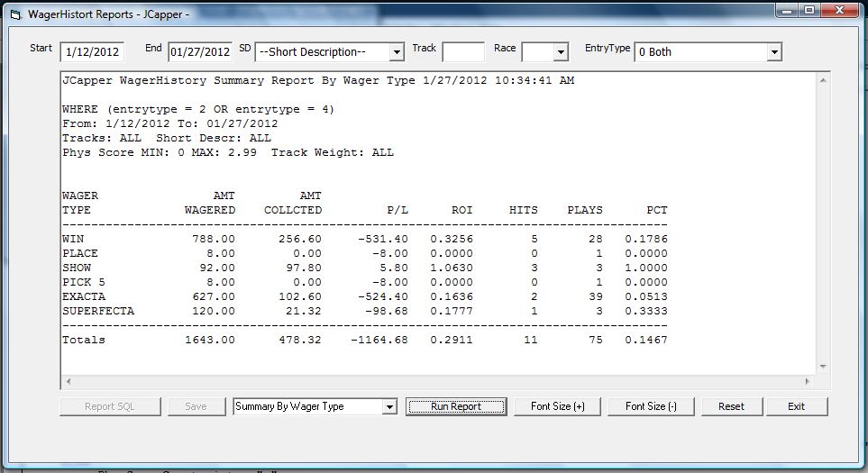Click the total wagered 1643.00
This screenshot has height=473, width=868.
(x=210, y=340)
